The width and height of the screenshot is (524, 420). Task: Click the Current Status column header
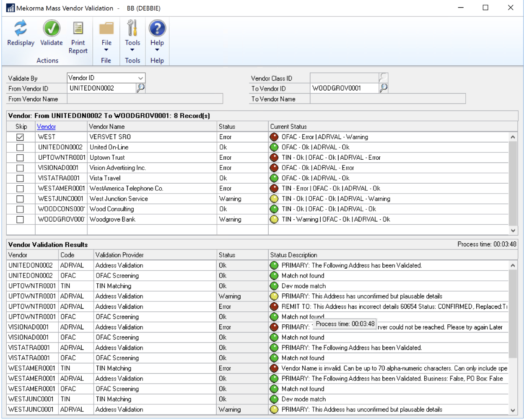393,127
